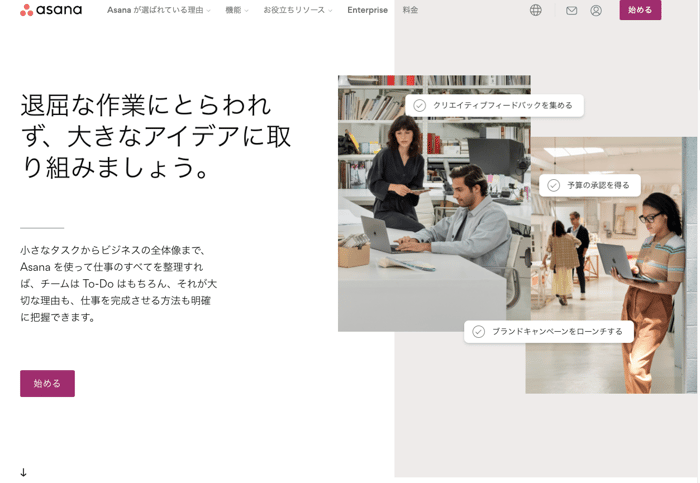Expand the Asana が選ばれている理由 menu

(x=158, y=10)
